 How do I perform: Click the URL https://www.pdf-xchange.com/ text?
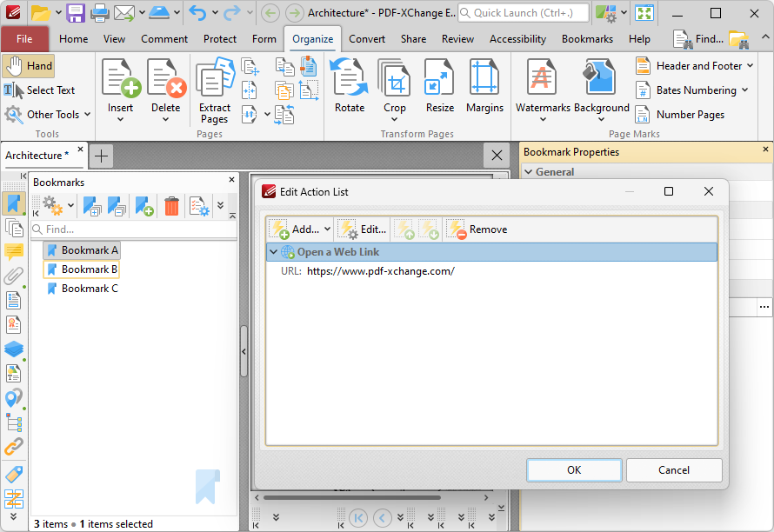click(x=381, y=271)
